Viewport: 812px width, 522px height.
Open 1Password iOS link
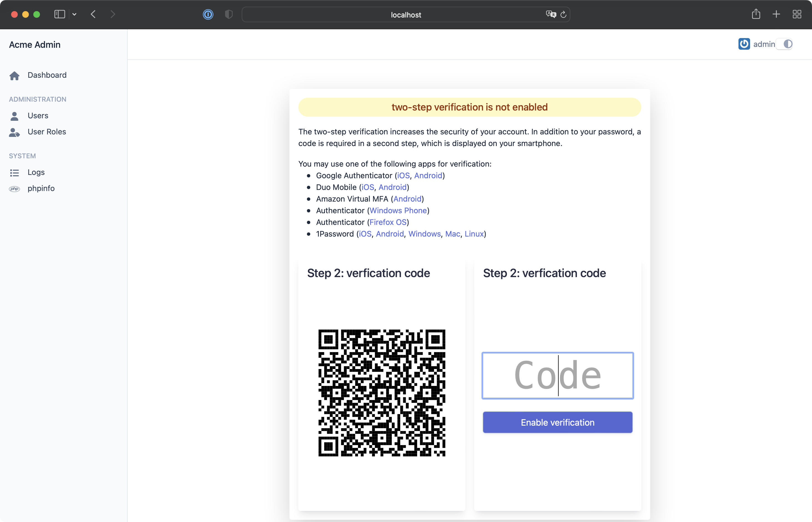click(x=365, y=234)
